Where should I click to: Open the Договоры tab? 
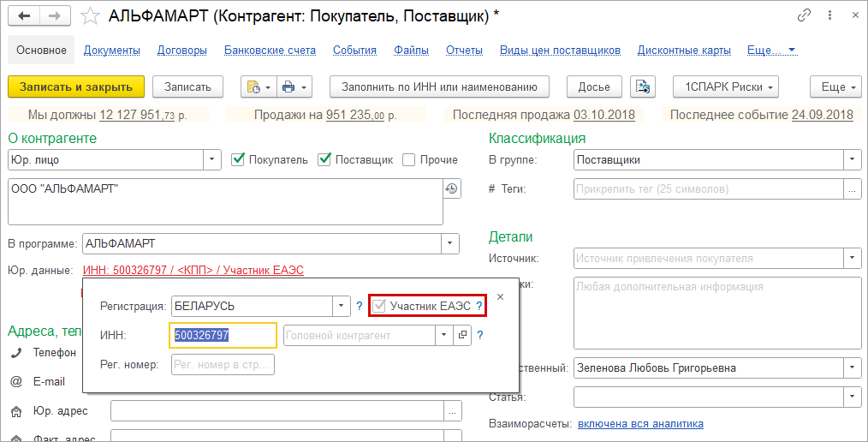tap(182, 51)
